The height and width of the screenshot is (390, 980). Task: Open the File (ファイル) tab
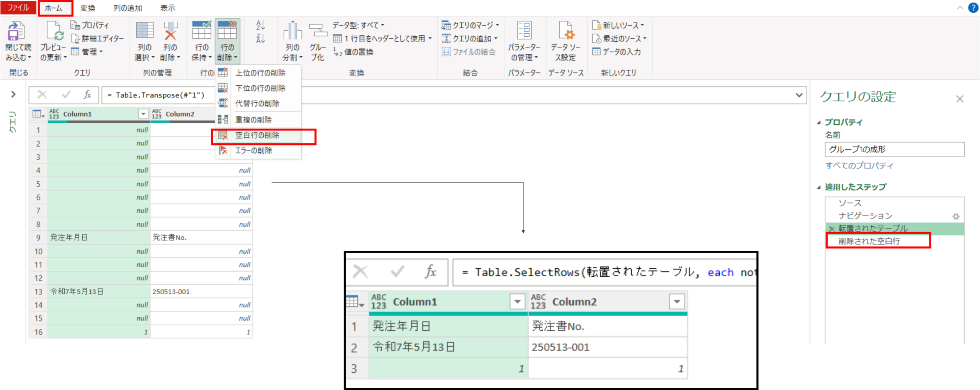coord(18,8)
